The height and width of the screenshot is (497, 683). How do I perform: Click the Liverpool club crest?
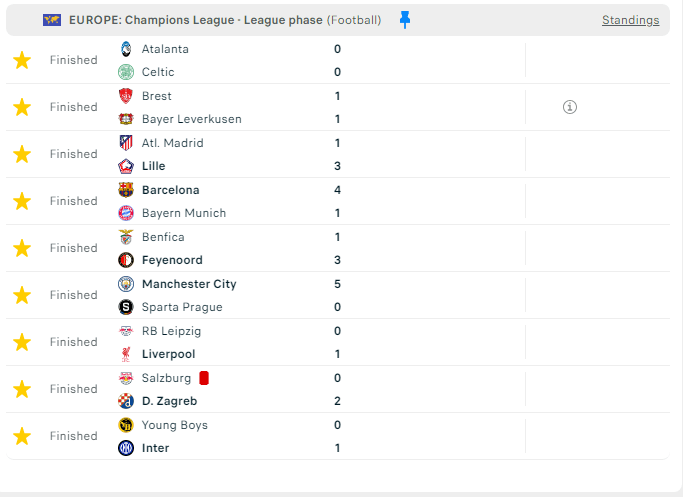pos(126,354)
